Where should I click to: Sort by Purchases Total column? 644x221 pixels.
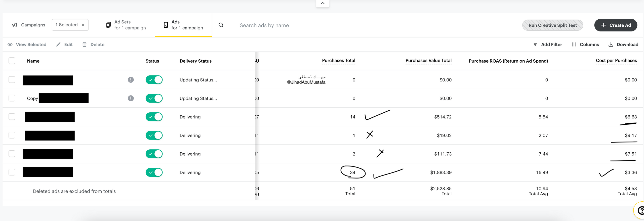(338, 61)
